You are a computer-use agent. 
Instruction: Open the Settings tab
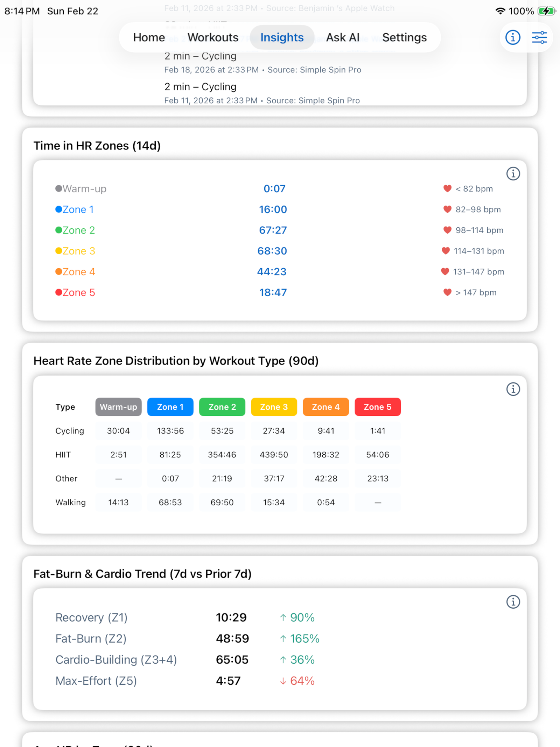coord(404,37)
